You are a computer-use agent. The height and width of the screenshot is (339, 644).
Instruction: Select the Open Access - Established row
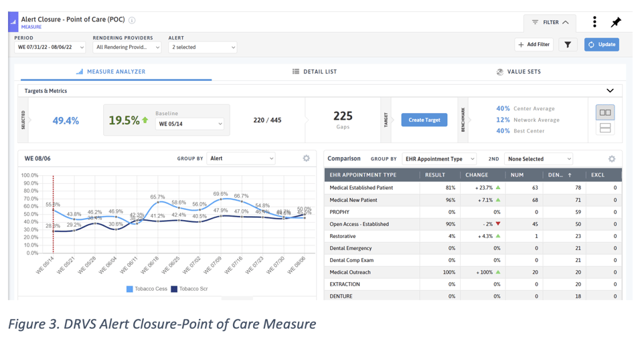tap(473, 224)
